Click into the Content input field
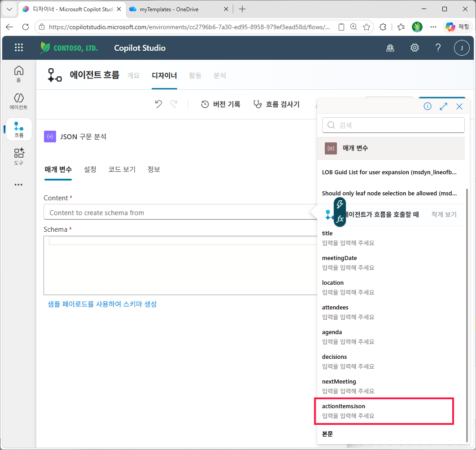The image size is (476, 450). coord(180,212)
